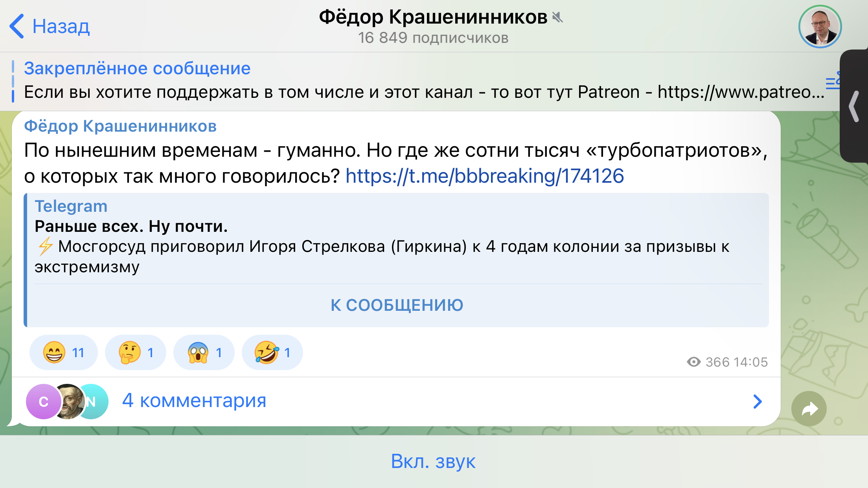Tap the muted speaker icon by channel name
Viewport: 868px width, 488px height.
point(557,17)
